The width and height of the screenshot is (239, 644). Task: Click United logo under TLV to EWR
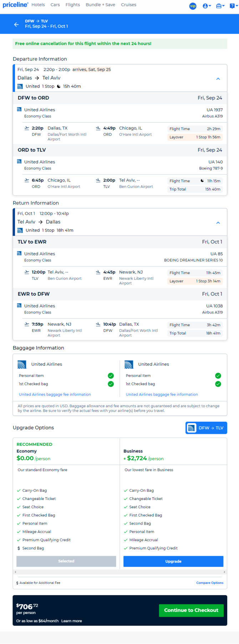(19, 253)
